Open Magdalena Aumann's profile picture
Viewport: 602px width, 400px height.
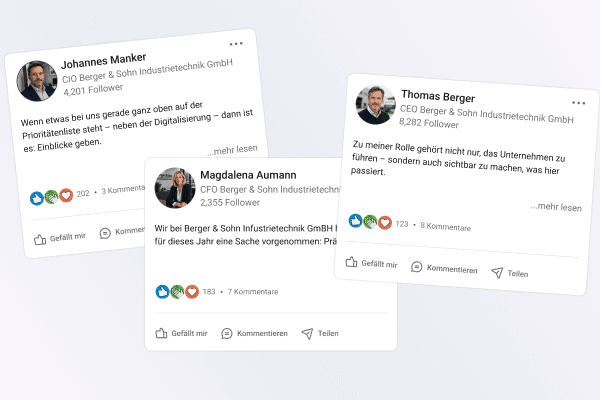[x=175, y=188]
